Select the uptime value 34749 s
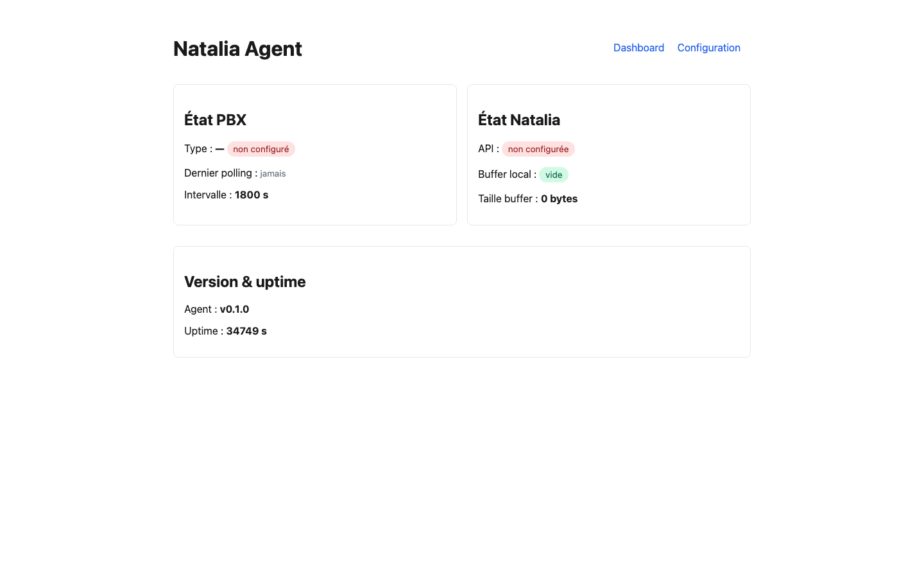924x578 pixels. click(x=246, y=331)
